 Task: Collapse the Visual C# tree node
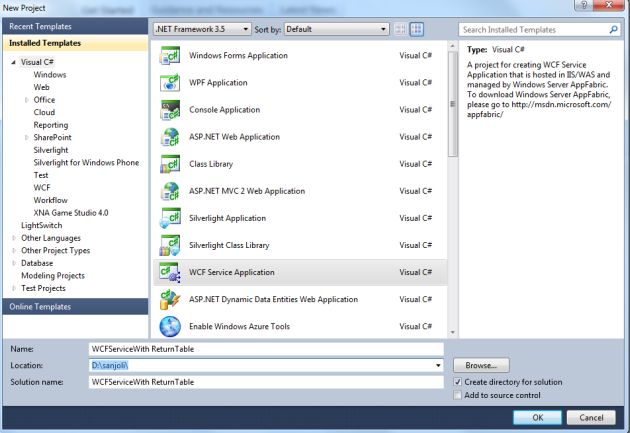(x=14, y=62)
